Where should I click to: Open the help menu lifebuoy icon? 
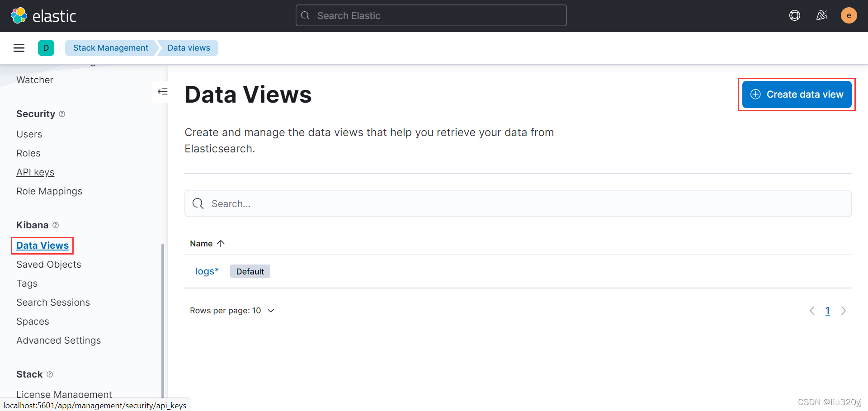point(794,16)
